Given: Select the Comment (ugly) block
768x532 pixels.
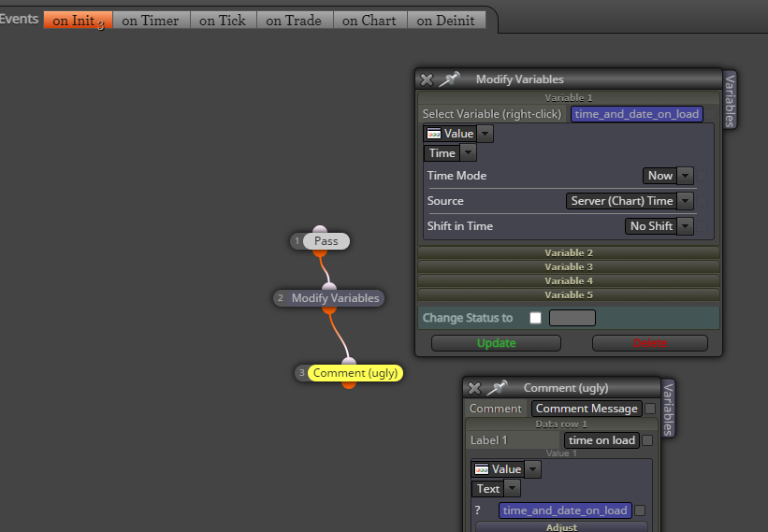Looking at the screenshot, I should 355,373.
